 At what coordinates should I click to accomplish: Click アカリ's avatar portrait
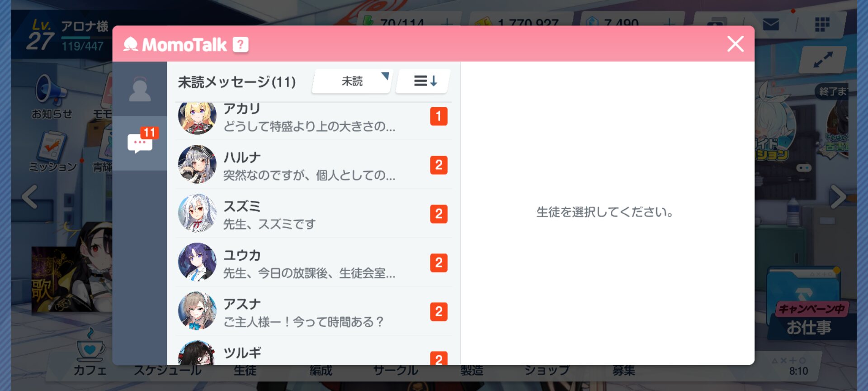point(197,118)
